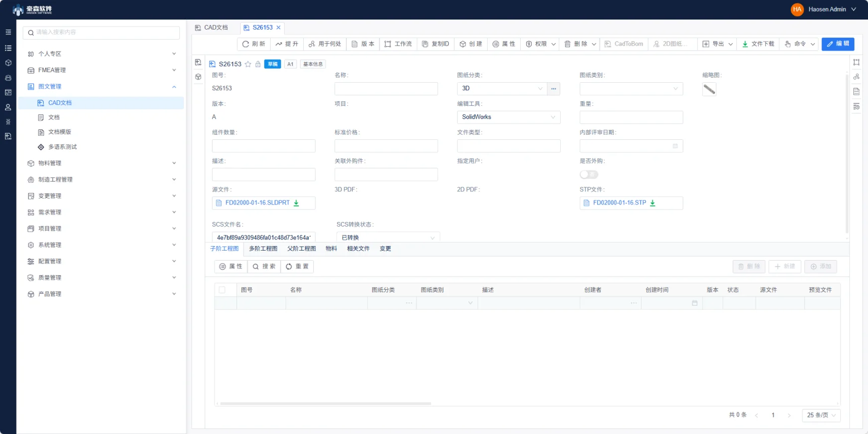Click the 属性 properties button in top toolbar
Viewport: 868px width, 434px height.
(504, 44)
